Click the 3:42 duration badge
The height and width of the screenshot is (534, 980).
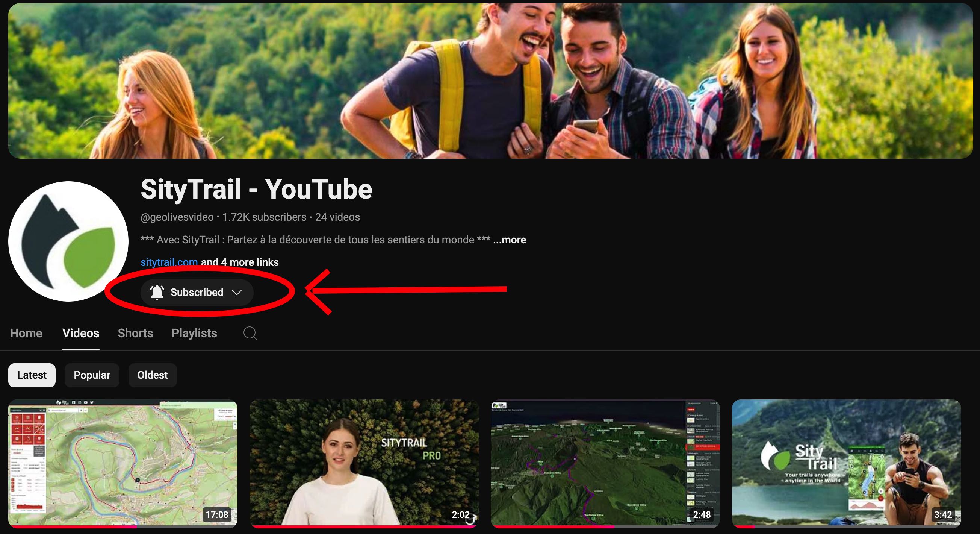pos(943,514)
